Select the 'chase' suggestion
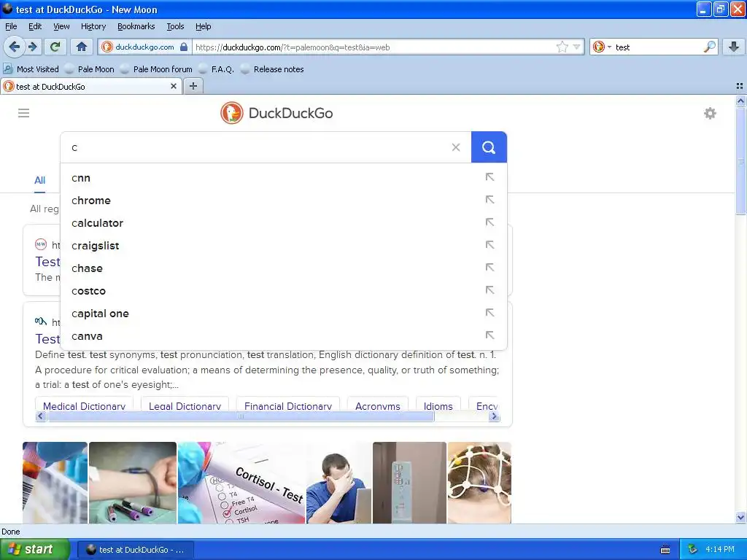The height and width of the screenshot is (560, 747). coord(284,268)
